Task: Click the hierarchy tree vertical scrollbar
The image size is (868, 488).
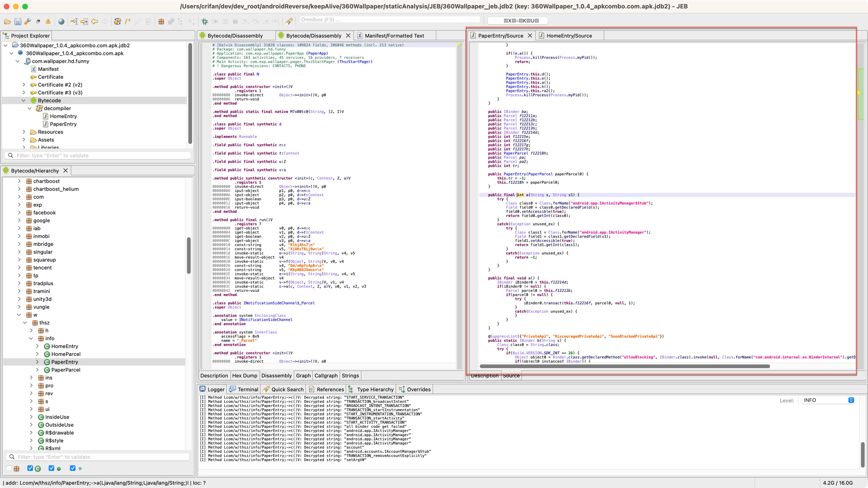Action: point(189,255)
